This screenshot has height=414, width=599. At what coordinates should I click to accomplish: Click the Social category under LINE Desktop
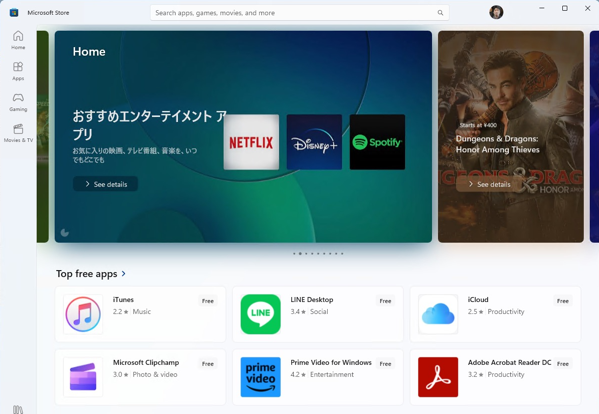(319, 312)
